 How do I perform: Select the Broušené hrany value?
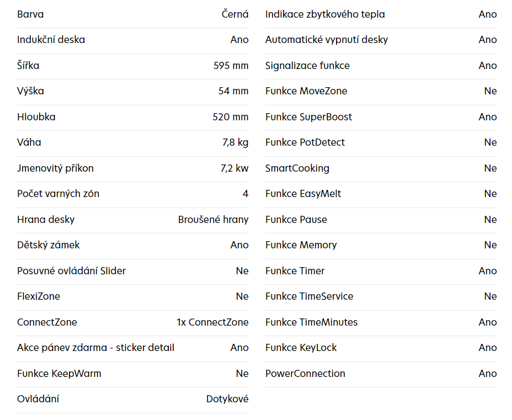(x=213, y=220)
